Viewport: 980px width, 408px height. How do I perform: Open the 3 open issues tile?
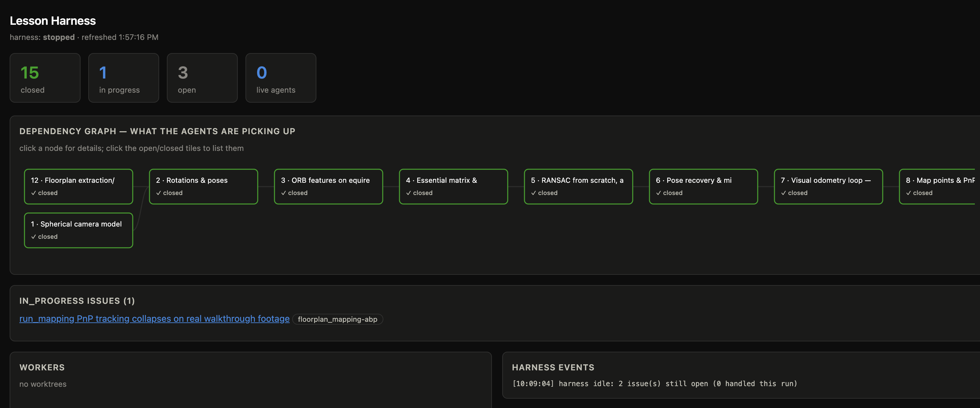point(202,78)
